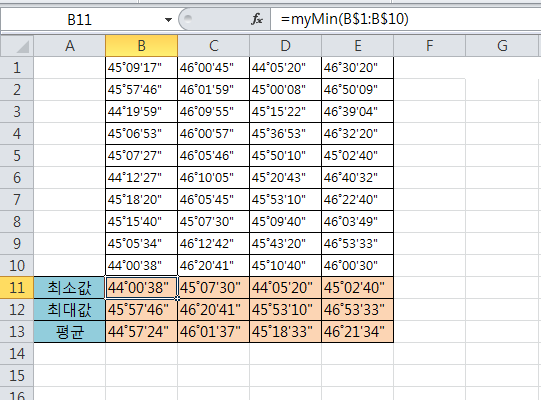
Task: Select row 8 header
Action: tap(17, 222)
